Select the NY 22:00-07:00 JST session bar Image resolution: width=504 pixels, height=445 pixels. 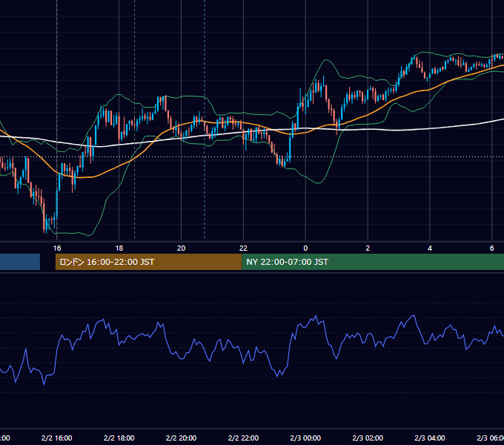click(x=373, y=262)
